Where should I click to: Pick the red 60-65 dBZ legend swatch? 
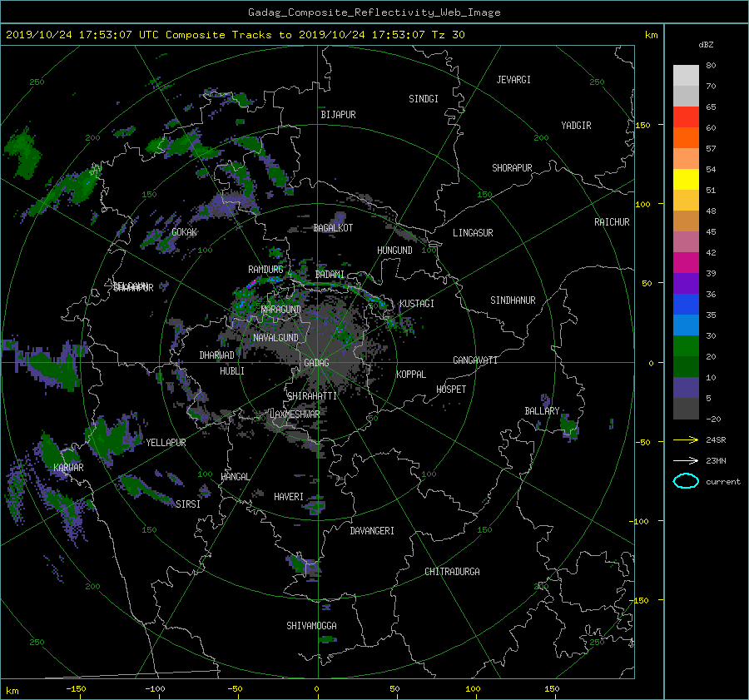coord(686,117)
